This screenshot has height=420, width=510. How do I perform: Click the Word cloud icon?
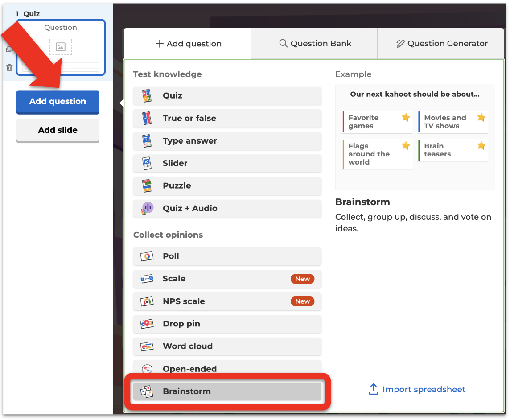click(147, 346)
